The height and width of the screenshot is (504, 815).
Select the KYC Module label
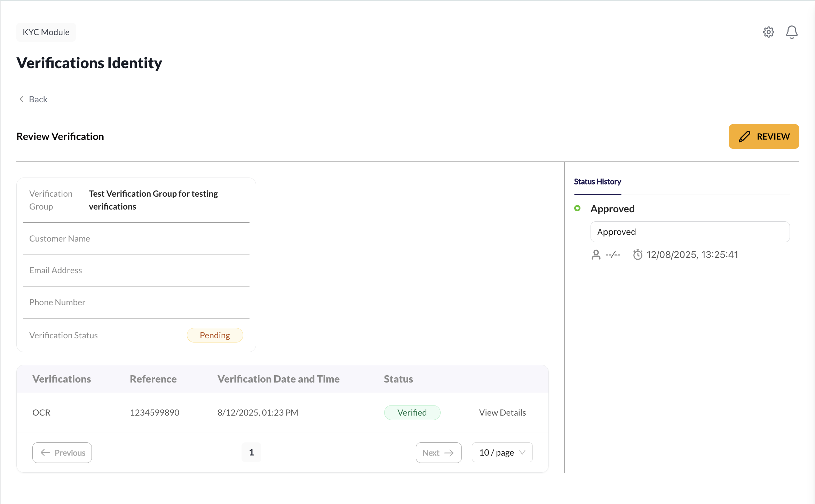click(x=46, y=32)
